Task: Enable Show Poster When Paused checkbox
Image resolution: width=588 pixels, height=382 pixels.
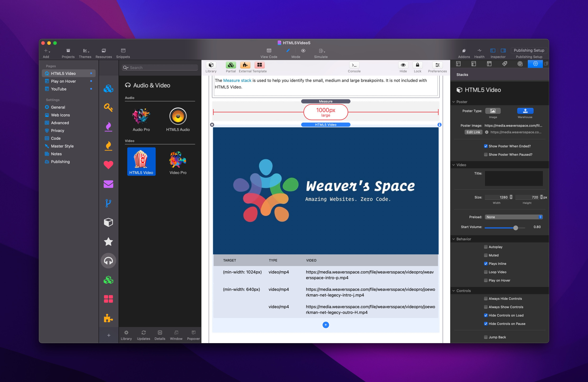Action: [x=485, y=155]
